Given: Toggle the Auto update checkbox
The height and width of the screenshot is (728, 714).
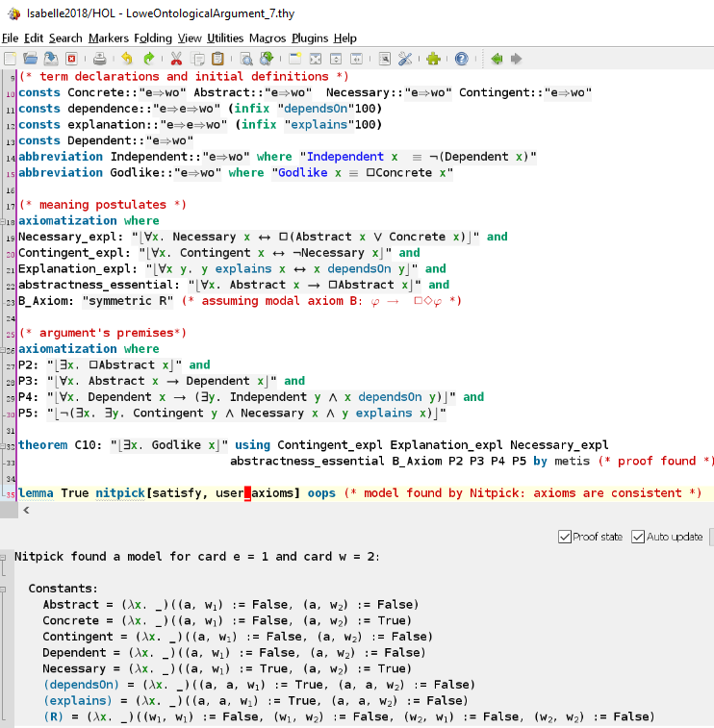Looking at the screenshot, I should pyautogui.click(x=638, y=538).
